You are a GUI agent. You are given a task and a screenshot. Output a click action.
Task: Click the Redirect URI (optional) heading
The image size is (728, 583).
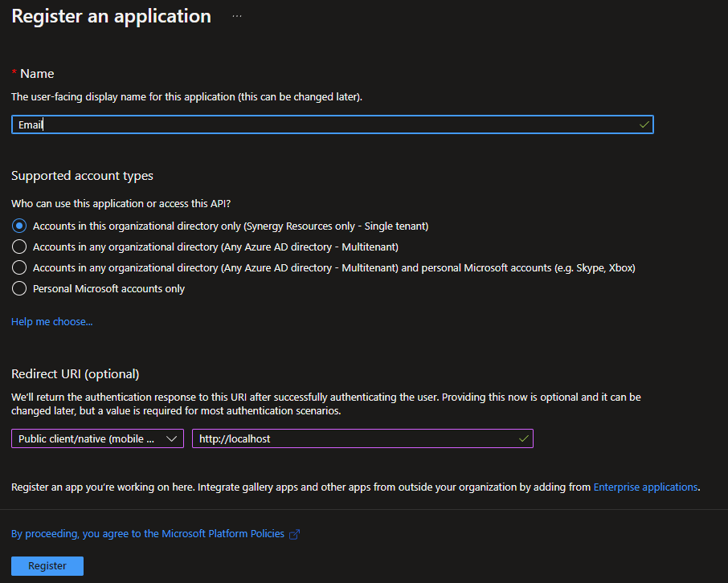(x=76, y=374)
